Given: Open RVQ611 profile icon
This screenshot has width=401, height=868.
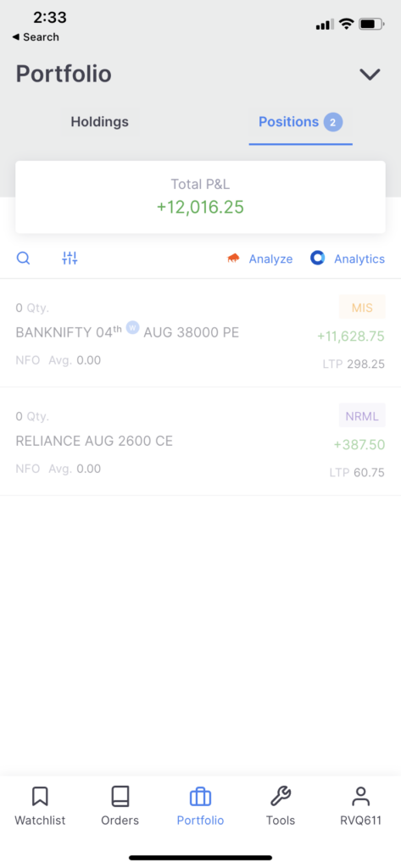Looking at the screenshot, I should (360, 797).
